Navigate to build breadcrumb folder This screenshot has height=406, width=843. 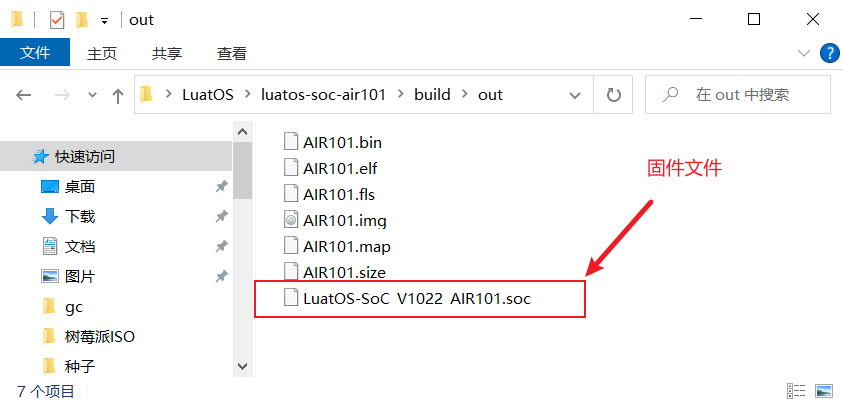(x=432, y=95)
